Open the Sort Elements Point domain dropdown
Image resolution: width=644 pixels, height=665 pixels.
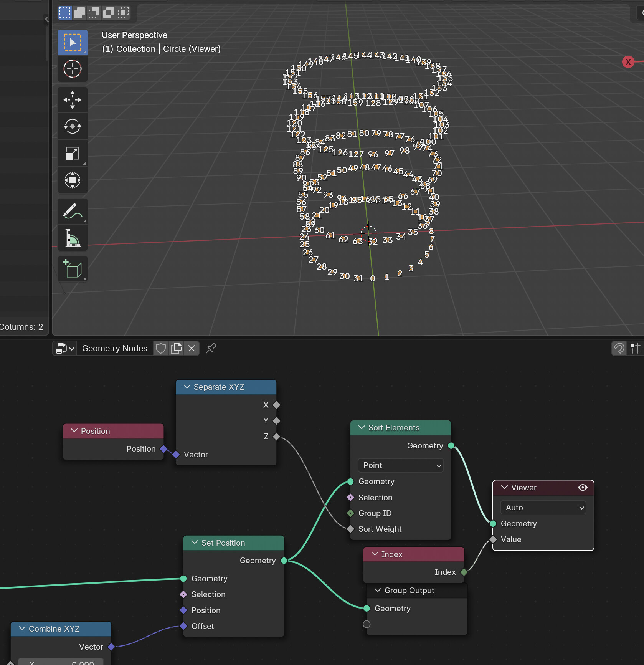pyautogui.click(x=401, y=465)
